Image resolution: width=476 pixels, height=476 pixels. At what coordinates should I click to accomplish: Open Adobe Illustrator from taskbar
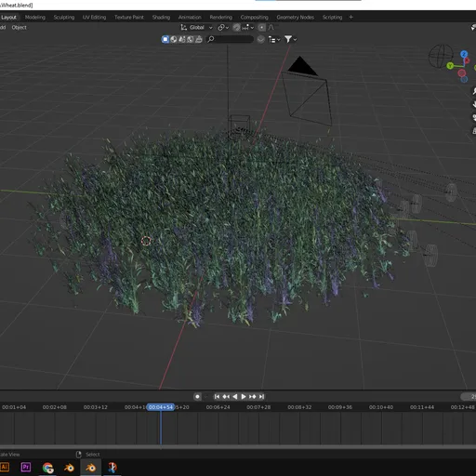coord(4,467)
